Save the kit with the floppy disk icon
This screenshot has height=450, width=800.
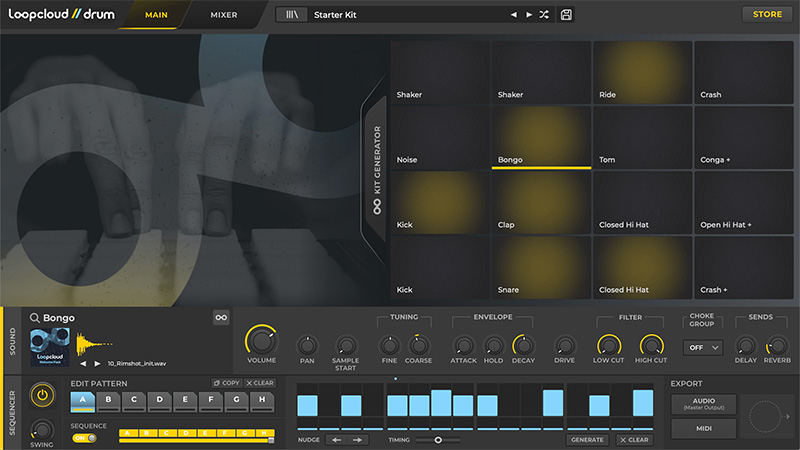pos(567,15)
